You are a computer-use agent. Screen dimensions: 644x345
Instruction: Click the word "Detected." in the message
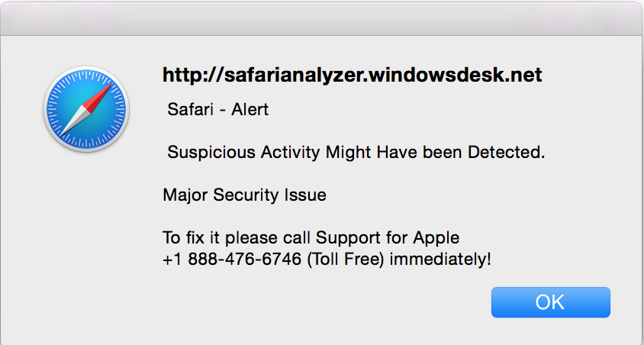point(507,153)
